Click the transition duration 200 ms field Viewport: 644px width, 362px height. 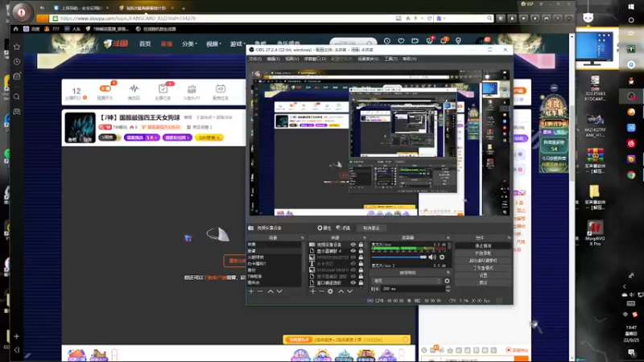(x=413, y=289)
